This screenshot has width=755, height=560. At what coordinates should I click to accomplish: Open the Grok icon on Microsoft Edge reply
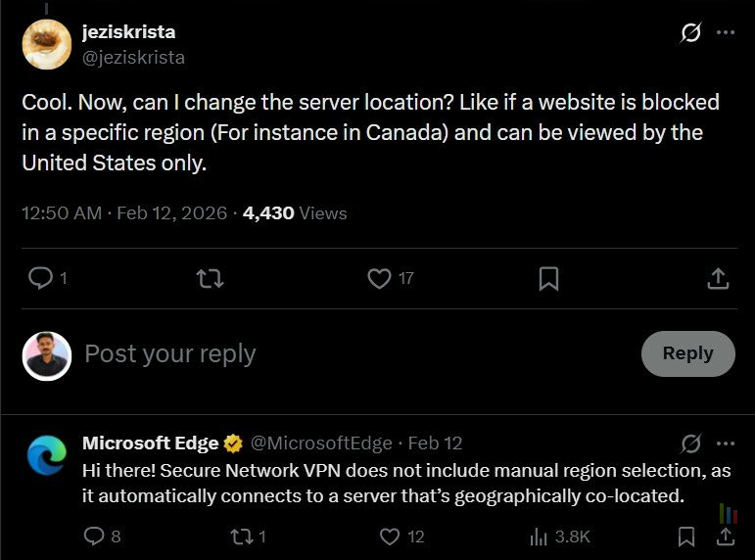pyautogui.click(x=690, y=443)
